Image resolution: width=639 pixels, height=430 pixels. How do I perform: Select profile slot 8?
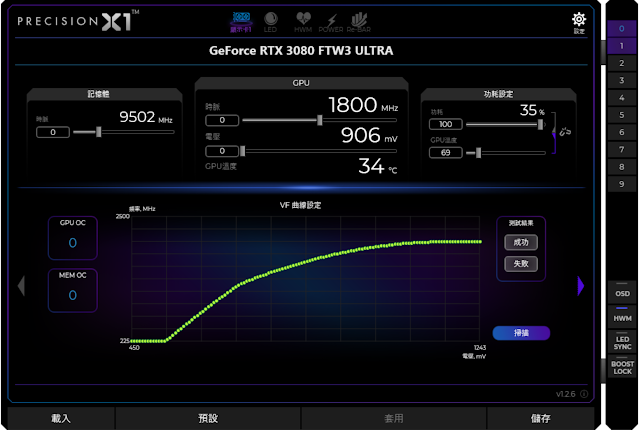pos(621,167)
